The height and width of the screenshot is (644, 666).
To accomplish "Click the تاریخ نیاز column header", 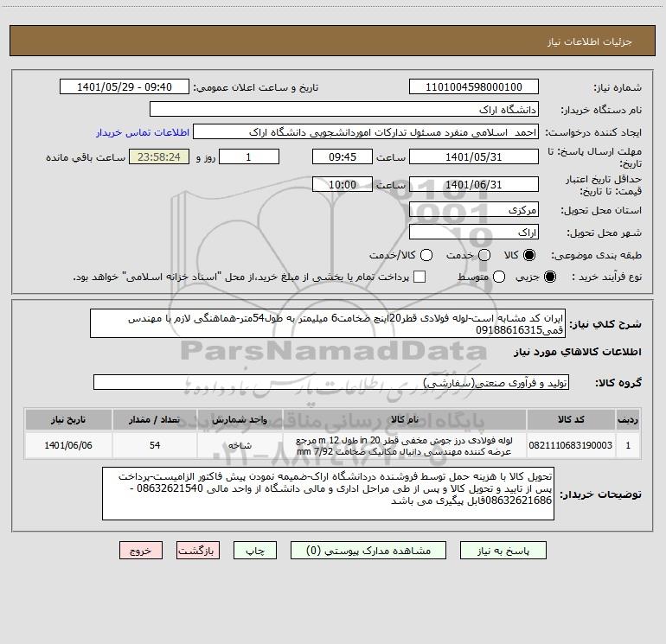I will coord(68,420).
